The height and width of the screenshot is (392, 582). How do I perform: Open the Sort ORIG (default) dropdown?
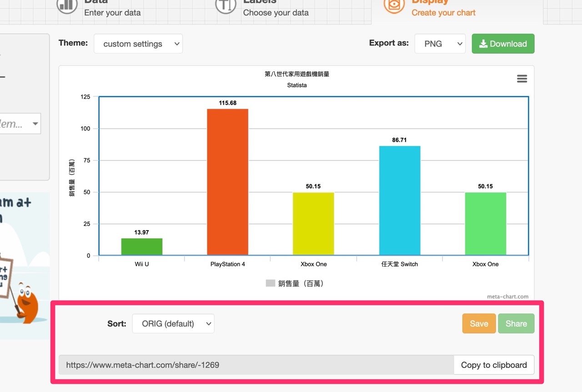point(173,324)
